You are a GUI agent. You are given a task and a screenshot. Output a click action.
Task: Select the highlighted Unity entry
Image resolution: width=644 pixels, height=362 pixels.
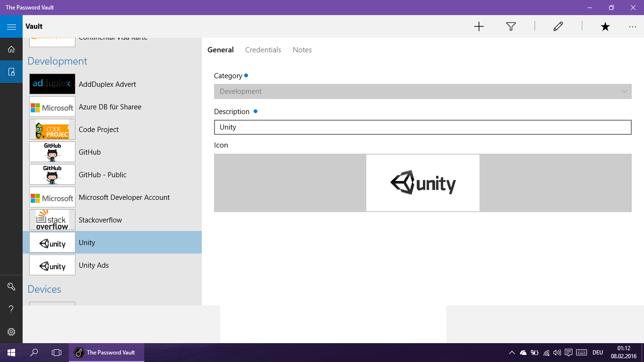[112, 242]
